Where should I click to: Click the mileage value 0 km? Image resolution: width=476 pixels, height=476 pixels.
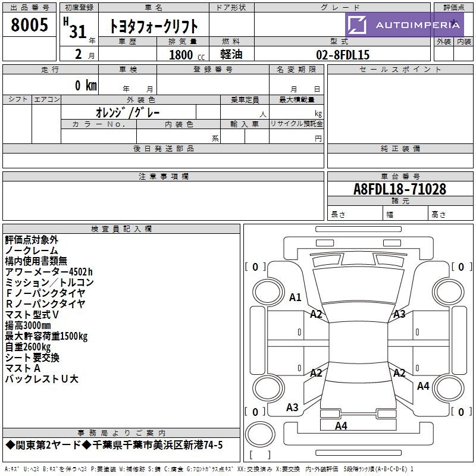click(86, 85)
